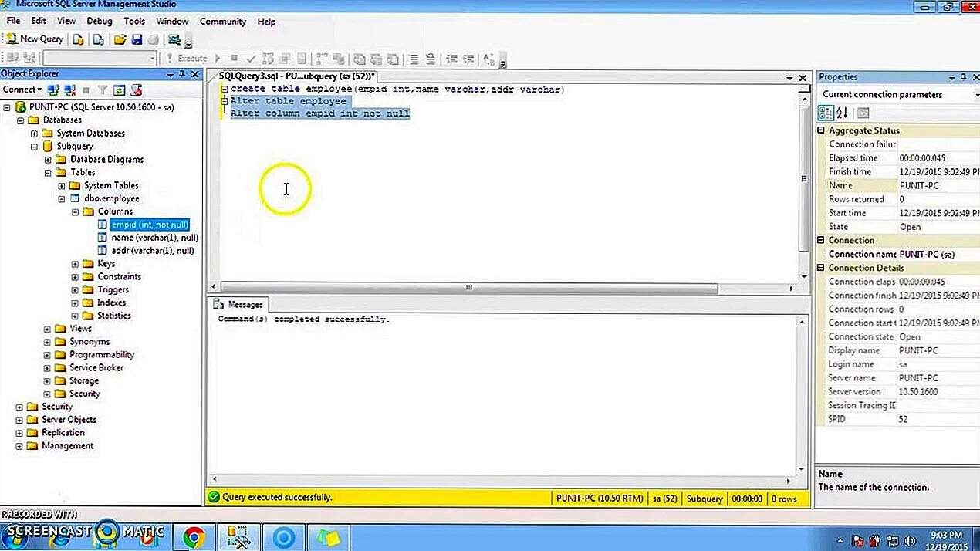
Task: Open the View menu
Action: click(x=66, y=22)
